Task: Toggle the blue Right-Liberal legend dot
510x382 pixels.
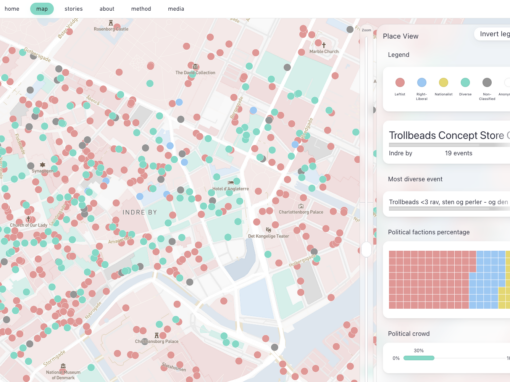Action: click(x=422, y=82)
